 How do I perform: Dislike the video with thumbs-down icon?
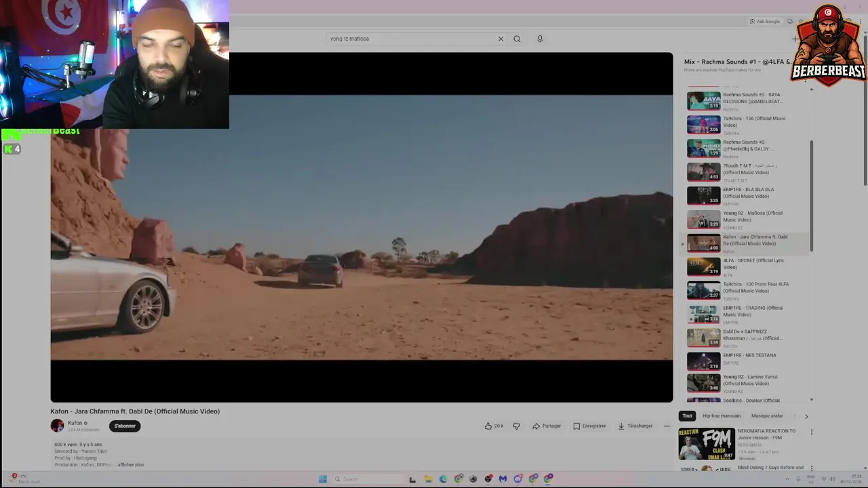pyautogui.click(x=517, y=426)
